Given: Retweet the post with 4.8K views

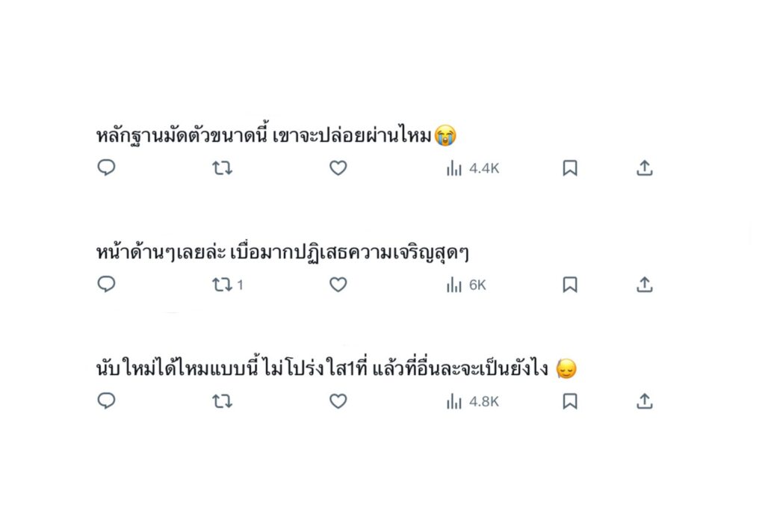Looking at the screenshot, I should pos(222,401).
